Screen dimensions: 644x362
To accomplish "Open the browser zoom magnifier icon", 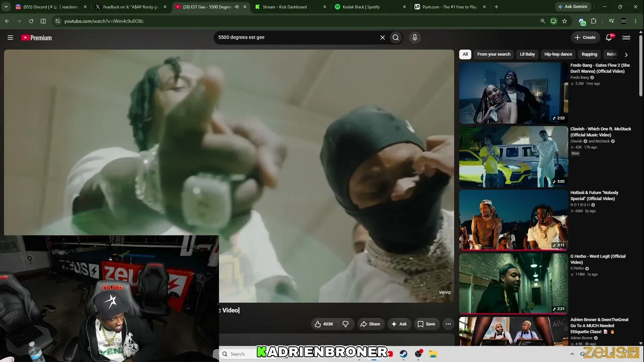I will [x=542, y=21].
